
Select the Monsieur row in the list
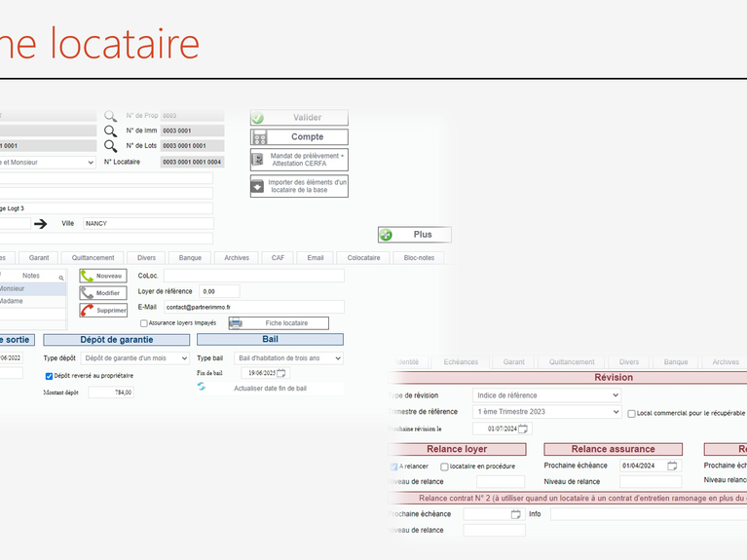pos(33,289)
